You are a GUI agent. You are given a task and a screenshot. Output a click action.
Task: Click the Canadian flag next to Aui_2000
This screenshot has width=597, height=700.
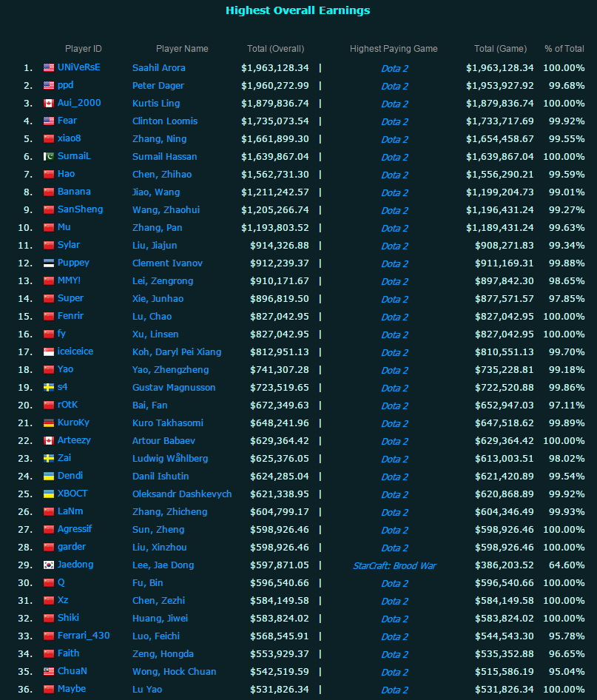click(49, 104)
